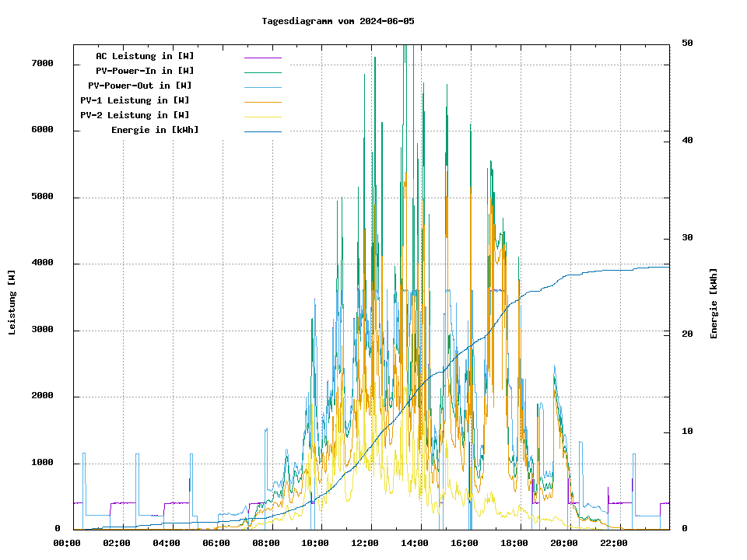
Task: Click the 50 tick on the energy axis
Action: point(687,43)
